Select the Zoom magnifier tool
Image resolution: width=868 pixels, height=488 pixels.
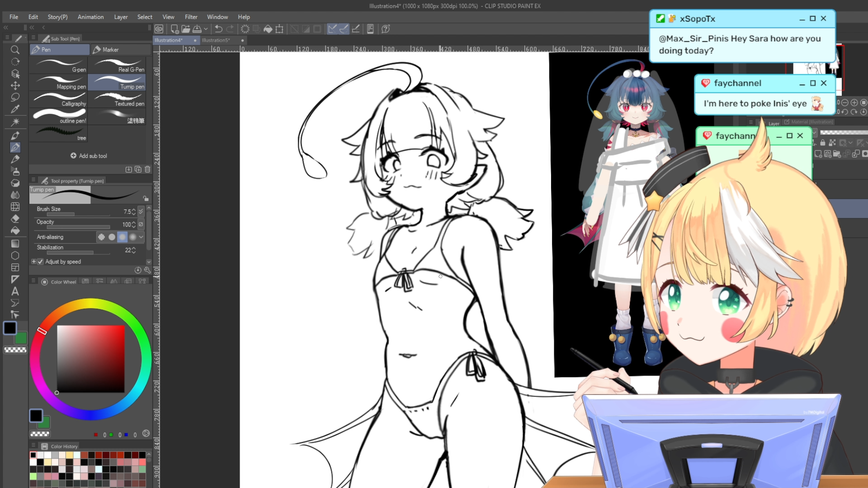tap(15, 50)
